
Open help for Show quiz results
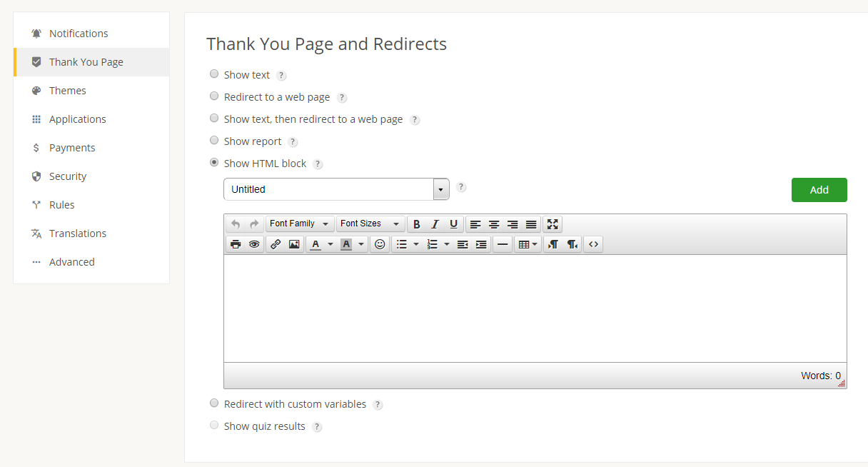tap(317, 427)
